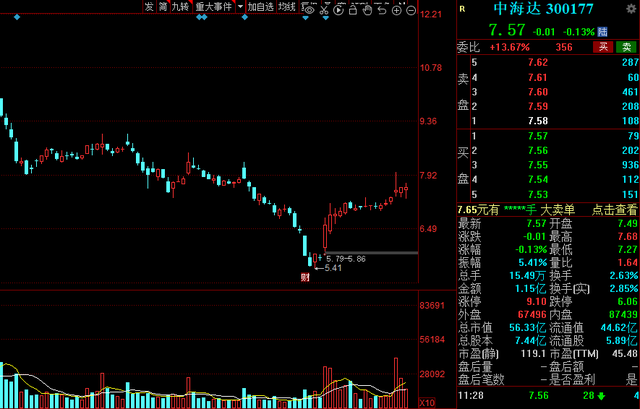Select buy level 5 price 7.53
Screen dimensions: 640x409
538,194
